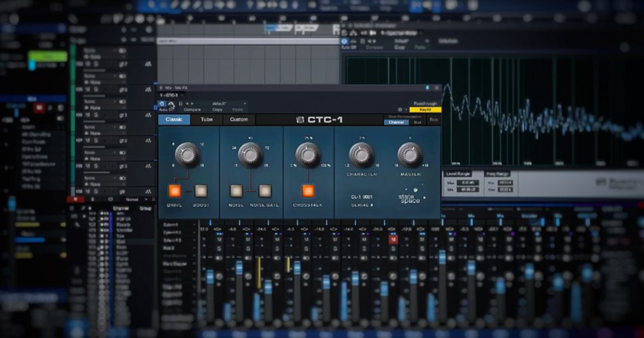Toggle the Crosstalk button
644x338 pixels.
coord(308,191)
